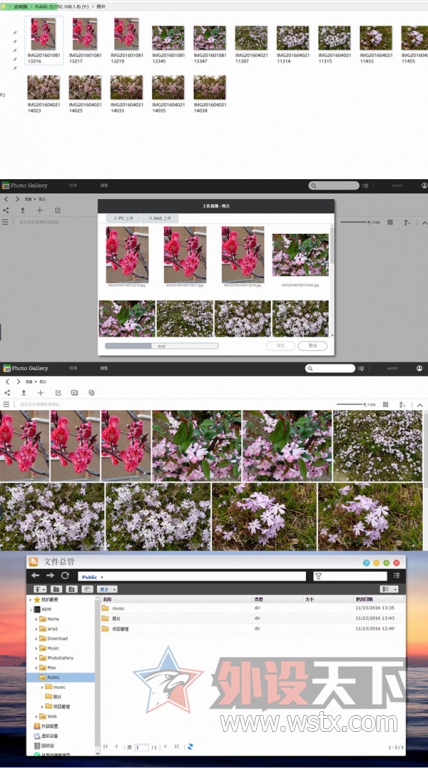Click the upload arrow icon in the lower Photo Gallery toolbar

23,393
